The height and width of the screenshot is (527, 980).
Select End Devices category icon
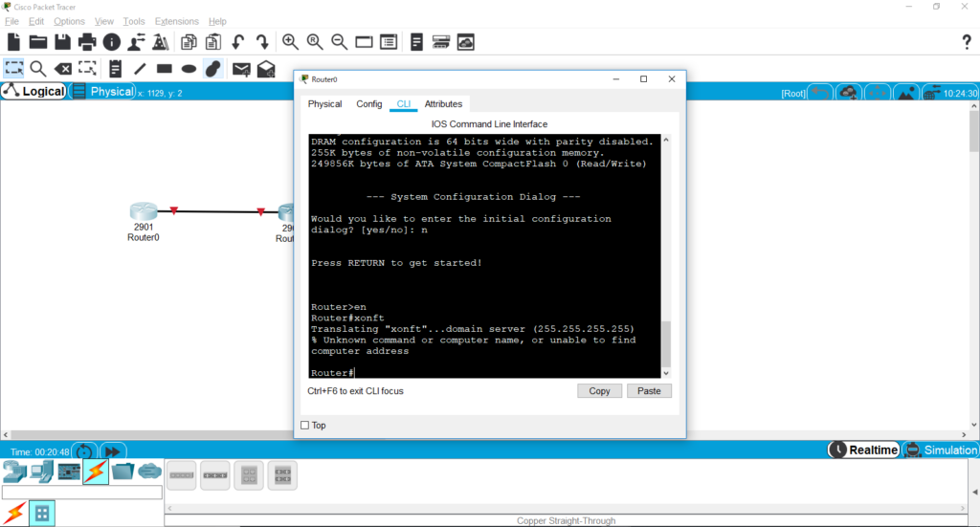pos(41,472)
